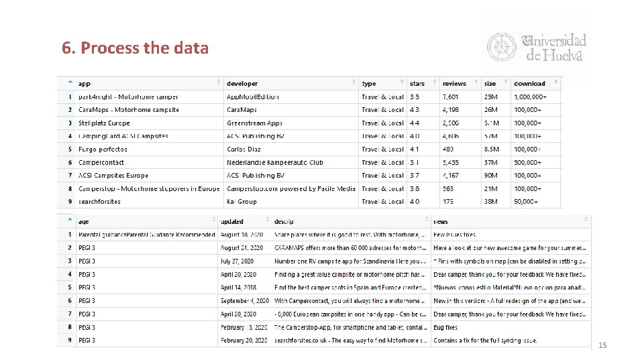The image size is (644, 362).
Task: Select the developer cell "CaraMaps"
Action: [x=241, y=110]
